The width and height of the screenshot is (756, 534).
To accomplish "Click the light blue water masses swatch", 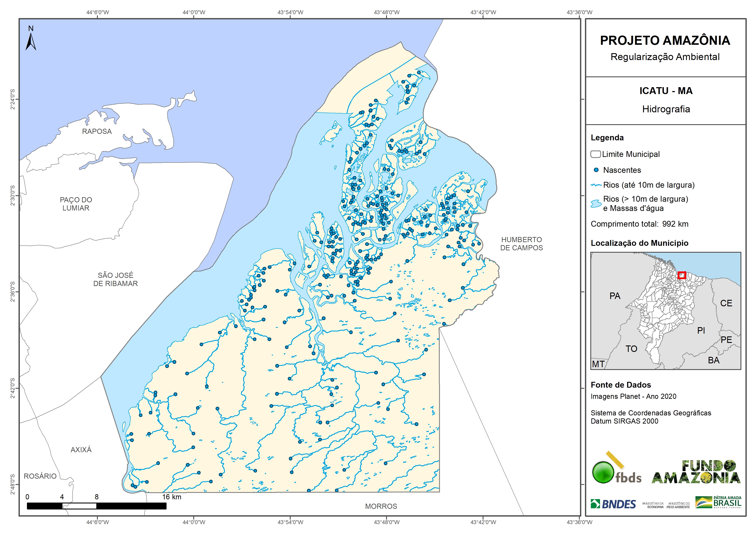I will pyautogui.click(x=596, y=204).
